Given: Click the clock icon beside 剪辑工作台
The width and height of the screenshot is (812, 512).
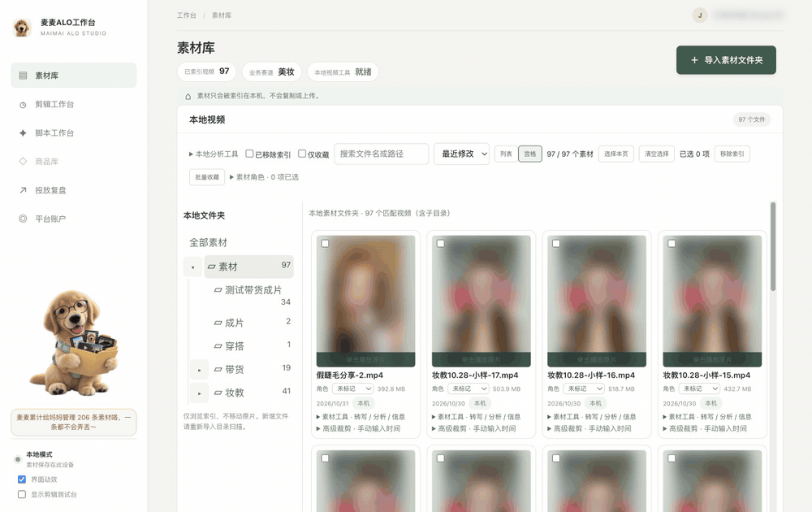Looking at the screenshot, I should point(23,105).
